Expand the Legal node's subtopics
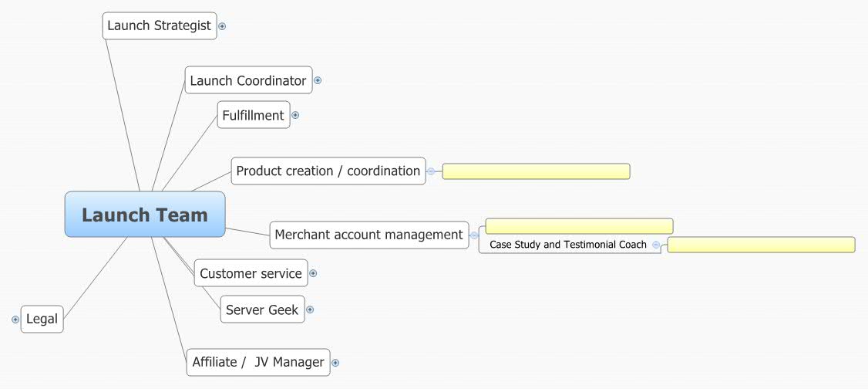This screenshot has height=389, width=868. tap(15, 320)
